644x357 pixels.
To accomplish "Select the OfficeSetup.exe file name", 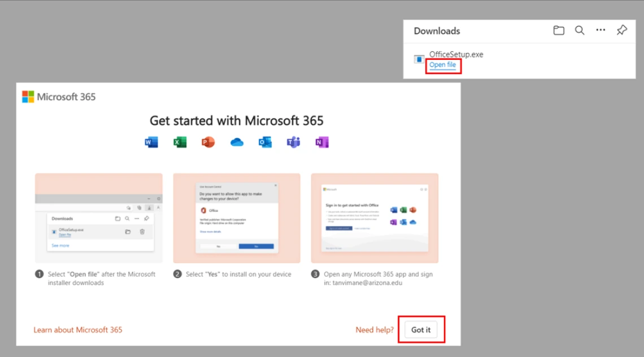I will point(456,54).
